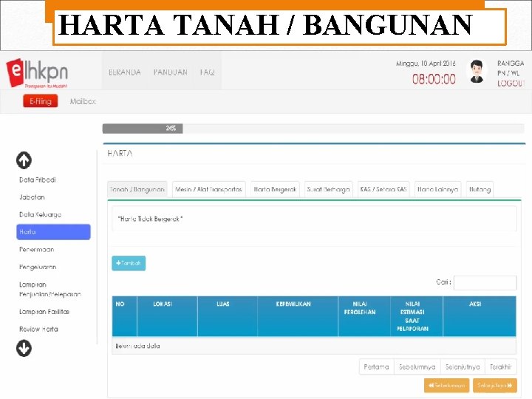The height and width of the screenshot is (399, 532).
Task: Switch to the Surat Berharga tab
Action: click(328, 189)
